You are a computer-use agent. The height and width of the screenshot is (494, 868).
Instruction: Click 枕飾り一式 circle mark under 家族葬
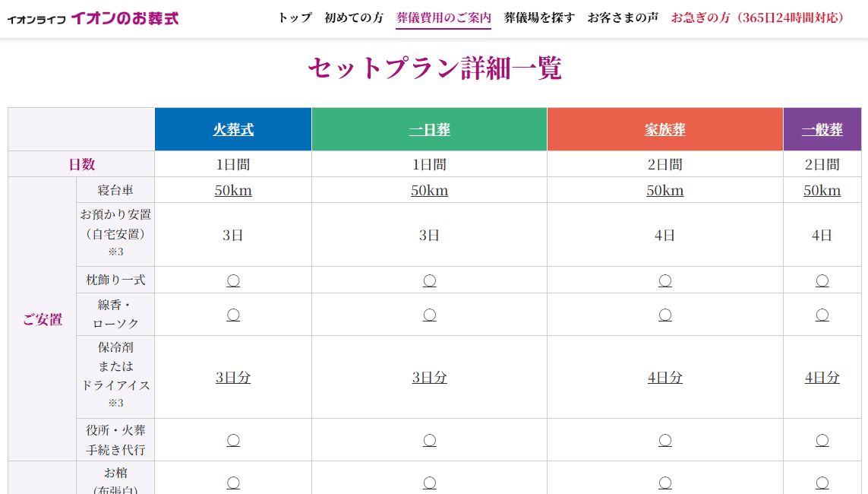point(665,280)
